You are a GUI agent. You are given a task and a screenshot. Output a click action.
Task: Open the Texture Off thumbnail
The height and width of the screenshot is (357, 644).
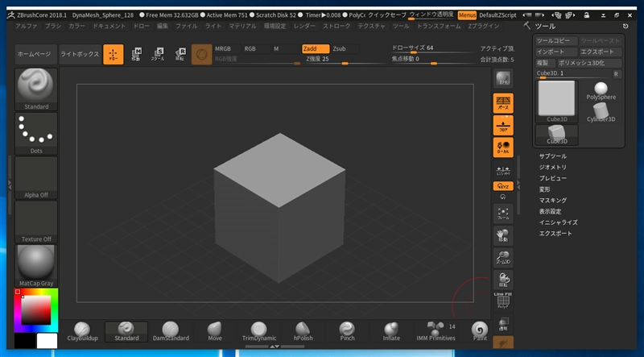tap(36, 222)
